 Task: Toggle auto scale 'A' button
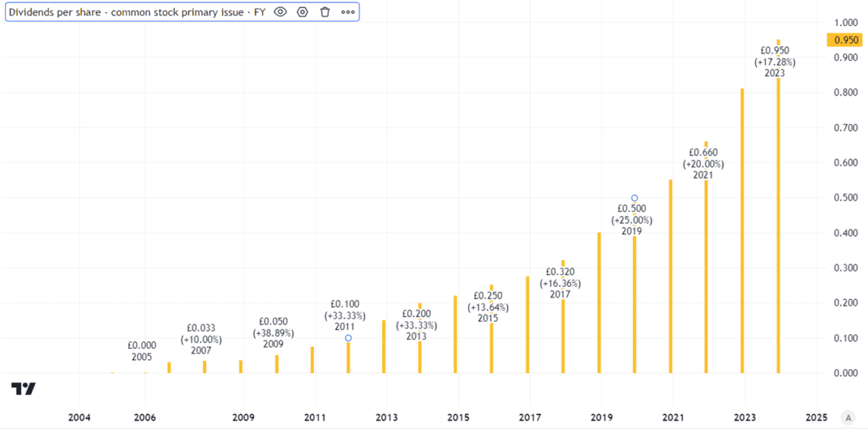(847, 418)
